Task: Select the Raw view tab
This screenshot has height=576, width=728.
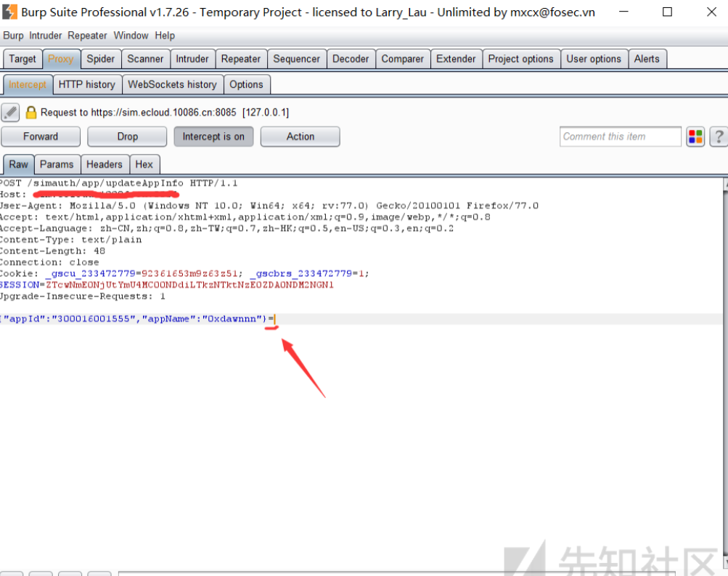Action: click(19, 164)
